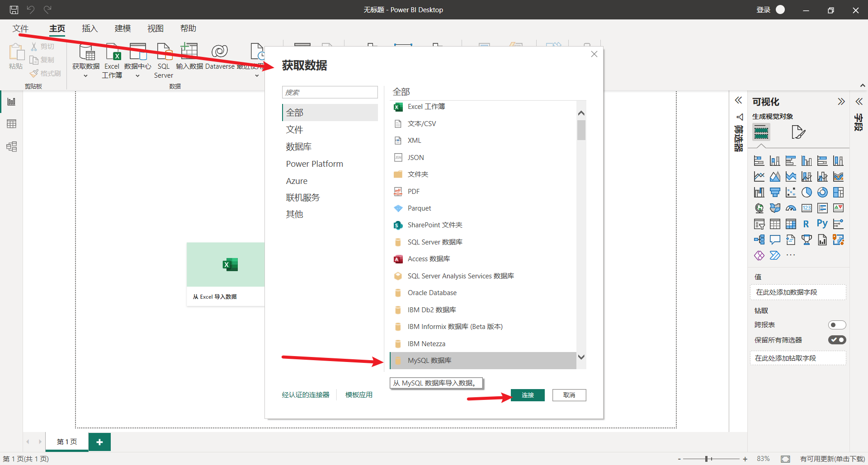This screenshot has height=465, width=868.
Task: Click the 搜索 field in dialog
Action: tap(330, 92)
